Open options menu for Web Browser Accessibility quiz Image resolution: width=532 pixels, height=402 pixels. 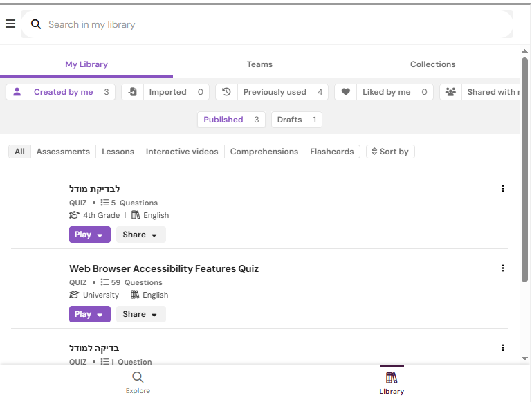[x=502, y=268]
